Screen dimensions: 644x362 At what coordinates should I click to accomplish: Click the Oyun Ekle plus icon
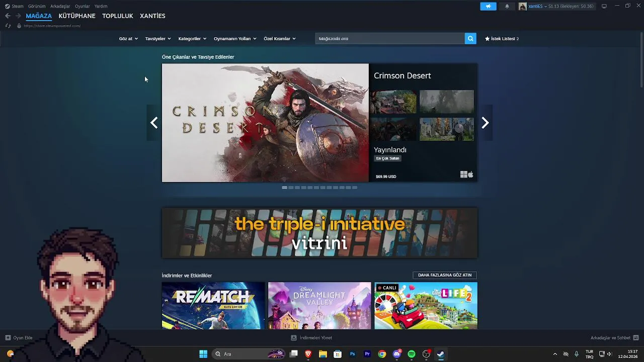tap(8, 338)
